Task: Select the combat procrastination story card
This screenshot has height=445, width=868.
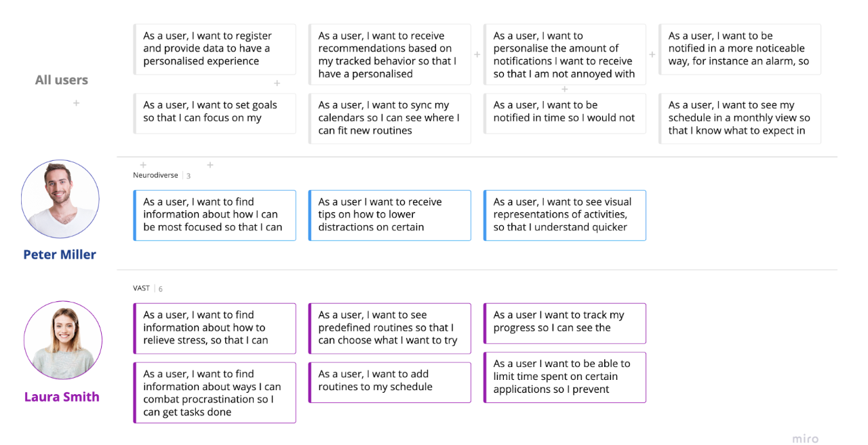Action: [214, 393]
